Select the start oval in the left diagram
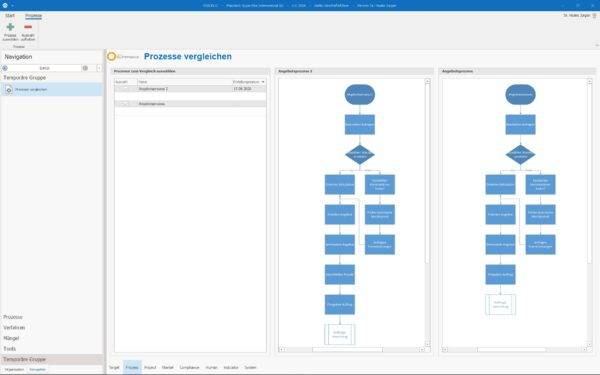The height and width of the screenshot is (375, 600). click(x=360, y=95)
